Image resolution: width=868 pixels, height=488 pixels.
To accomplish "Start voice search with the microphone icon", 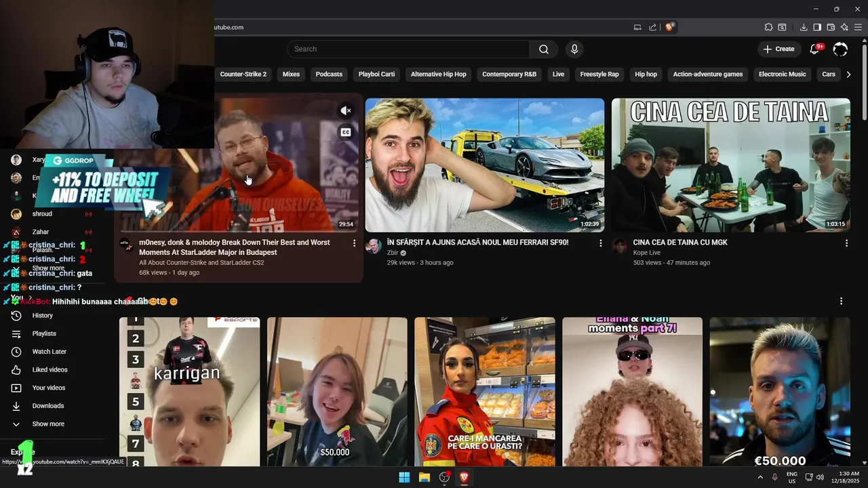I will (x=574, y=49).
